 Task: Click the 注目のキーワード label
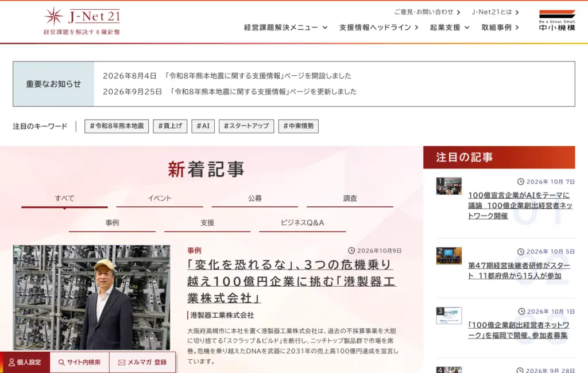(x=40, y=126)
